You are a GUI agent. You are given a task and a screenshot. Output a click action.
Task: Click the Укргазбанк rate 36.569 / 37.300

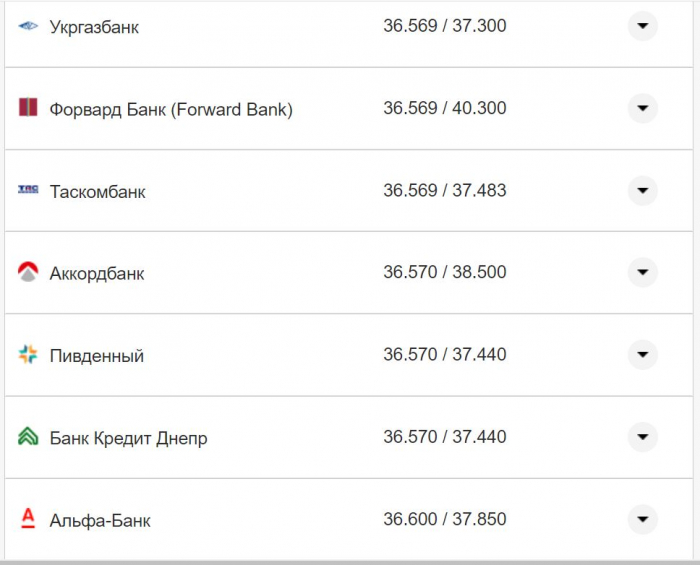coord(445,26)
